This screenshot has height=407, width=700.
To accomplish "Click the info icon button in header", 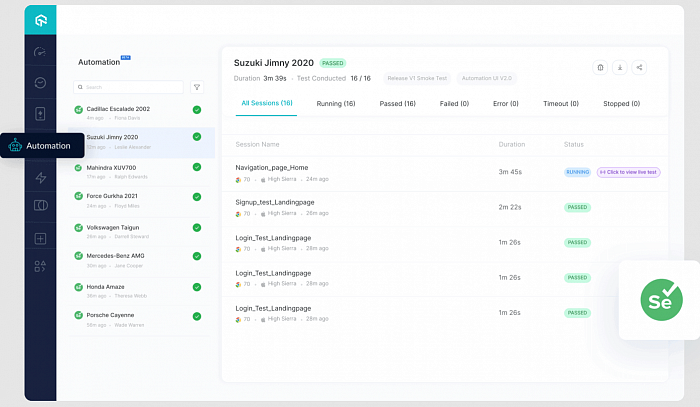I will coord(600,67).
